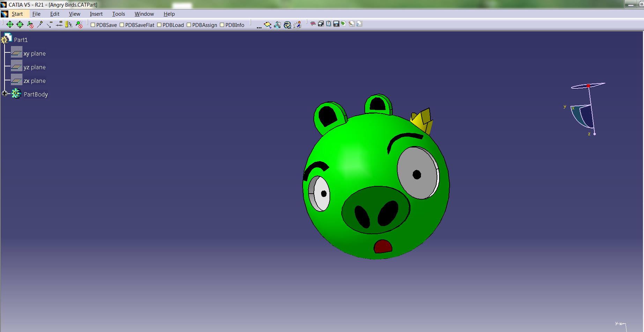
Task: Click the arrow with yellow minus icon
Action: pyautogui.click(x=50, y=24)
